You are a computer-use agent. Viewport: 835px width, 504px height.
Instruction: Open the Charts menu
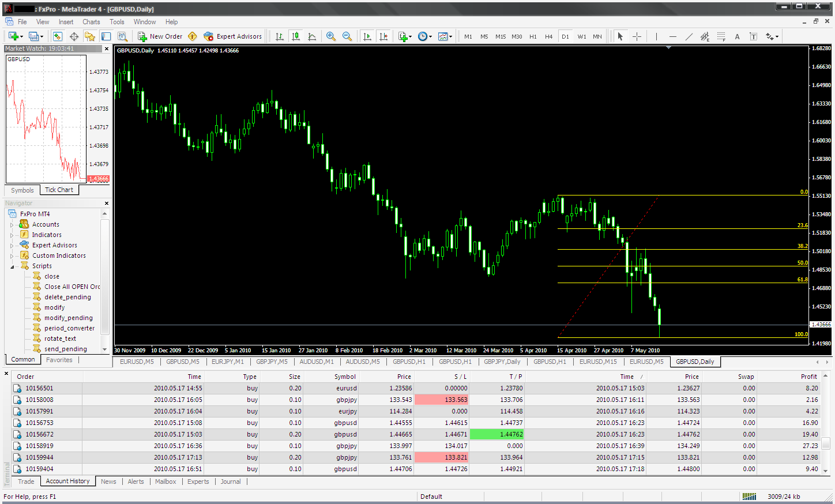click(x=91, y=22)
